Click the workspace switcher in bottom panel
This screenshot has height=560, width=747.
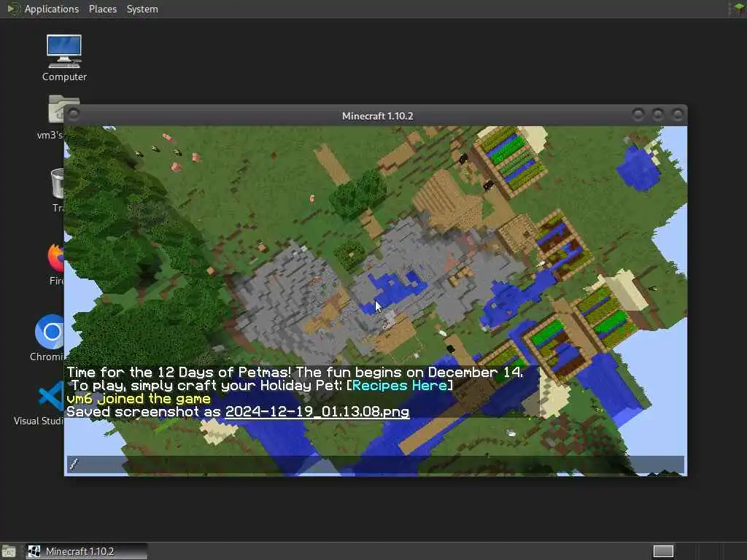click(663, 551)
